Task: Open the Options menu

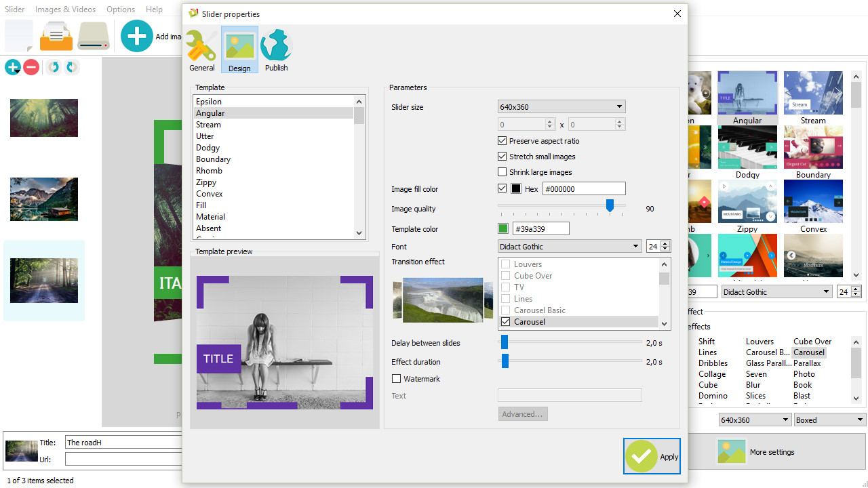Action: tap(121, 9)
